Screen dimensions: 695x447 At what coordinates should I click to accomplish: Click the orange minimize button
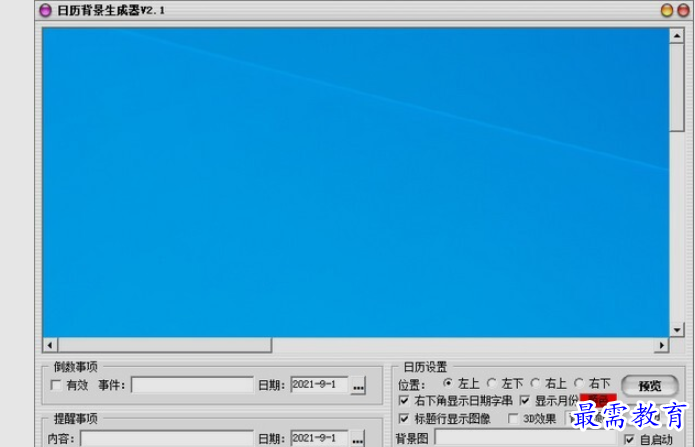[667, 10]
